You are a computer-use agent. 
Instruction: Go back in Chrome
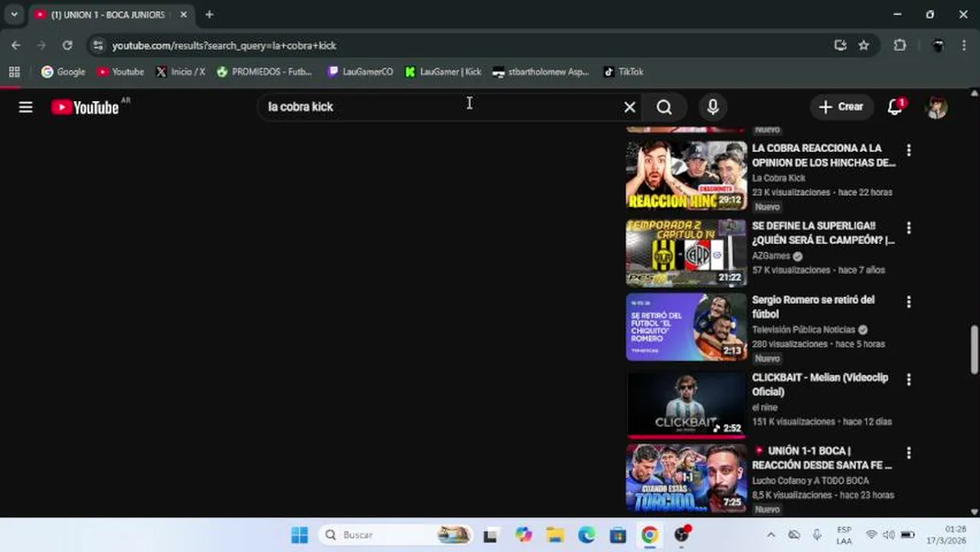pos(16,45)
